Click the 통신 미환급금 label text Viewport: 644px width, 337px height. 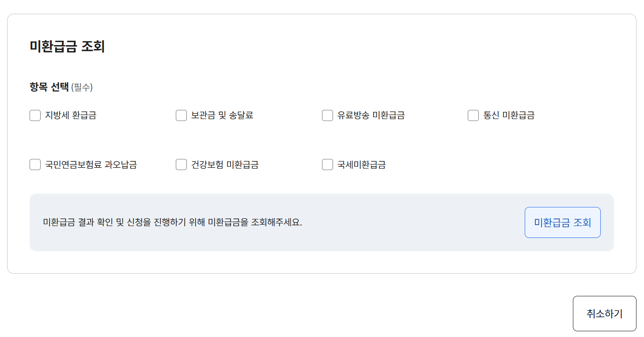coord(509,115)
